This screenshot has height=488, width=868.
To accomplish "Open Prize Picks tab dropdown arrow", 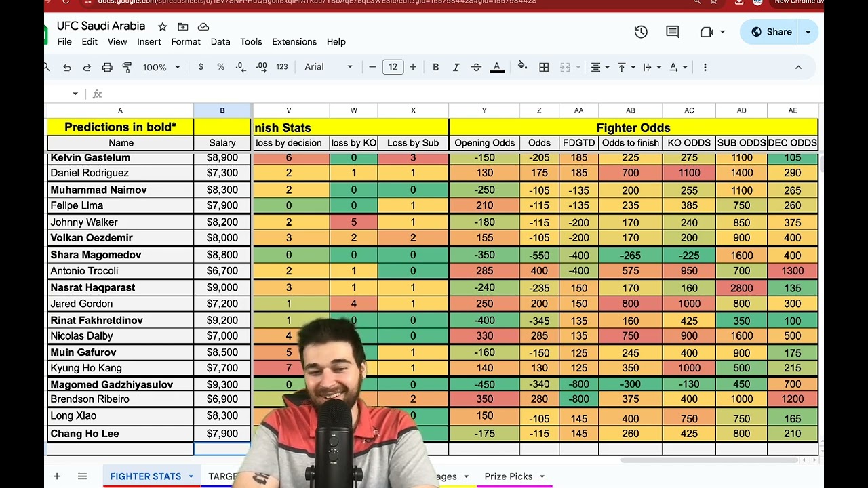I will click(542, 476).
